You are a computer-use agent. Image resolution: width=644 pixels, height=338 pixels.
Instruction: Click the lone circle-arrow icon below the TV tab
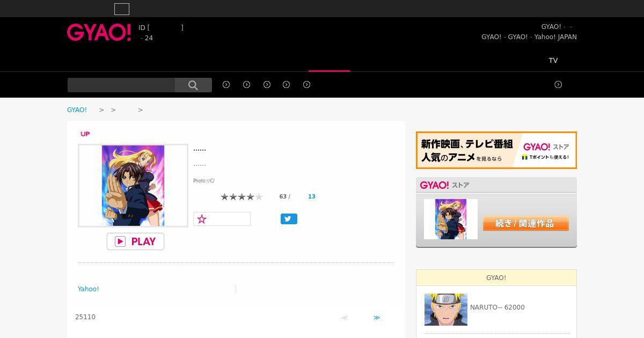[x=558, y=84]
